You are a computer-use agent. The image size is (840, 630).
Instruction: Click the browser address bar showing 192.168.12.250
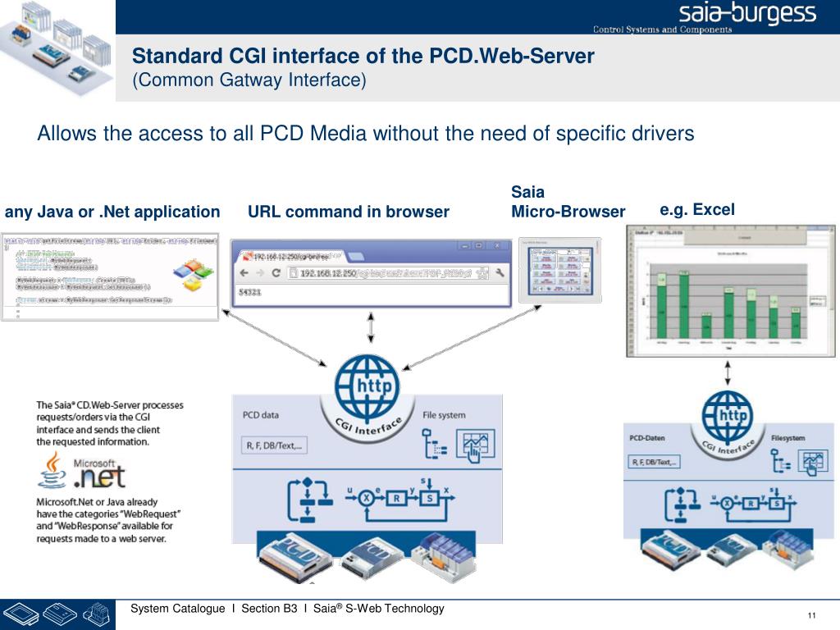click(x=388, y=273)
